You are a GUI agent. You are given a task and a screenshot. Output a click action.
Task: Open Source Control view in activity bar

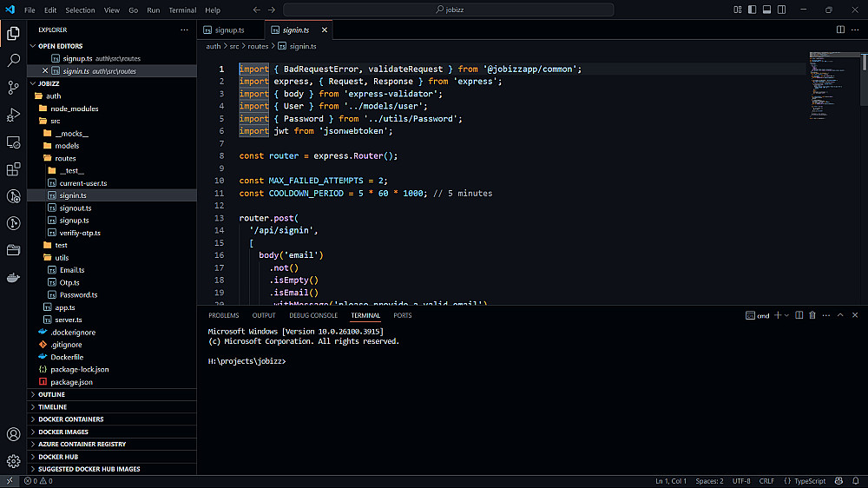pyautogui.click(x=13, y=88)
